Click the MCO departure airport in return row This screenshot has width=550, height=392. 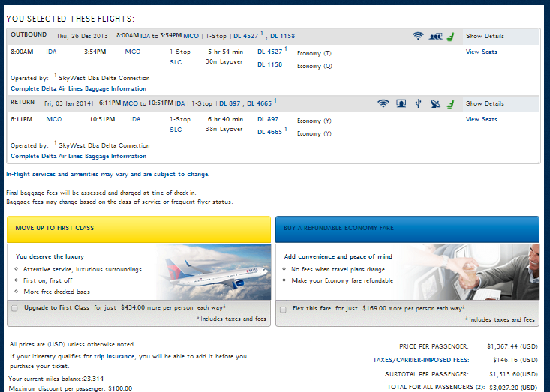click(54, 119)
